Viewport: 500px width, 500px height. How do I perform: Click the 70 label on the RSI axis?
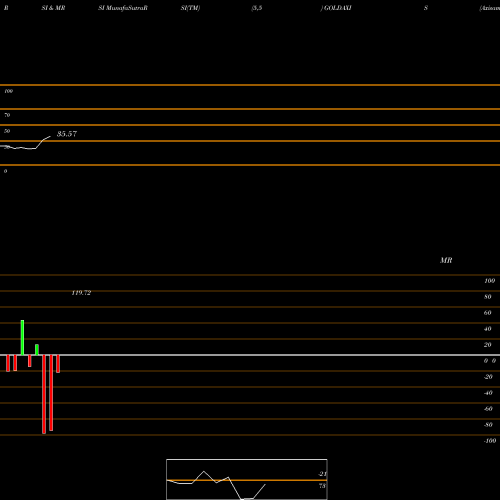tap(7, 115)
